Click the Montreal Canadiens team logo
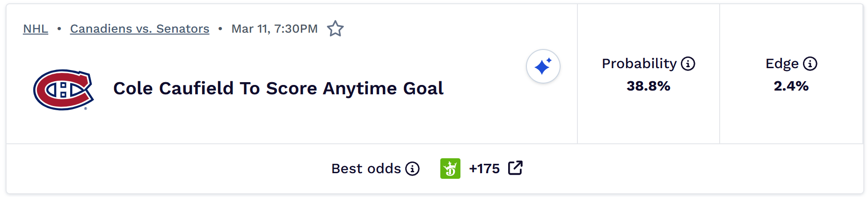This screenshot has height=197, width=868. [x=64, y=90]
